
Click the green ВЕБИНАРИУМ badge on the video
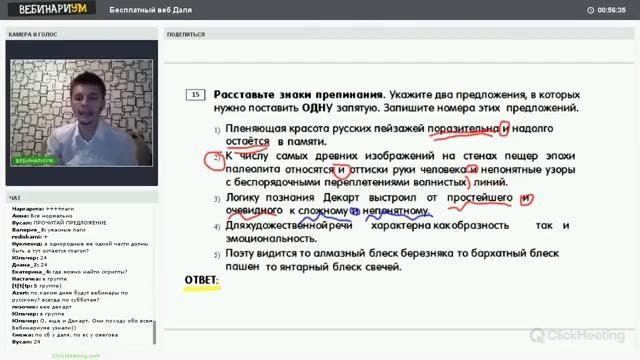(x=34, y=161)
